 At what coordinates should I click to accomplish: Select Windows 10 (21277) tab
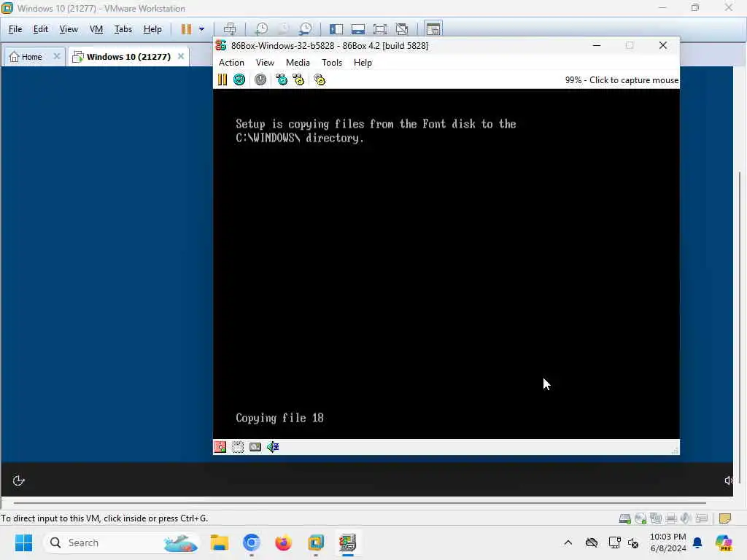click(x=128, y=57)
